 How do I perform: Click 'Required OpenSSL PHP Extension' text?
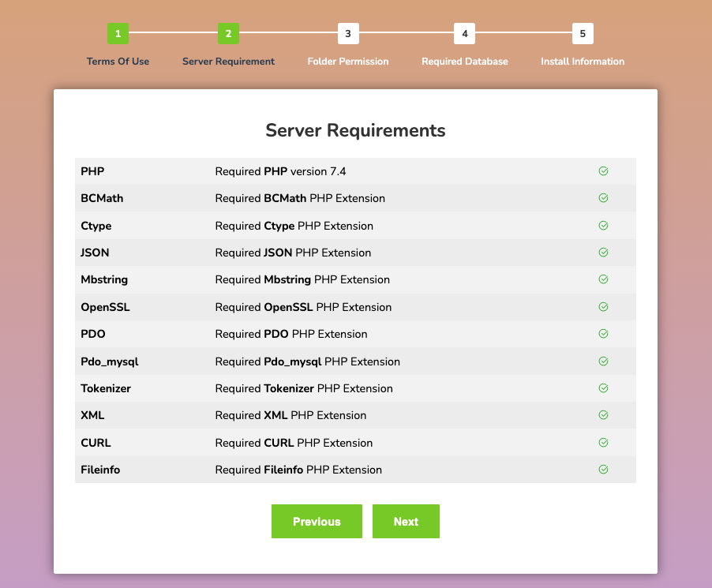pos(303,307)
